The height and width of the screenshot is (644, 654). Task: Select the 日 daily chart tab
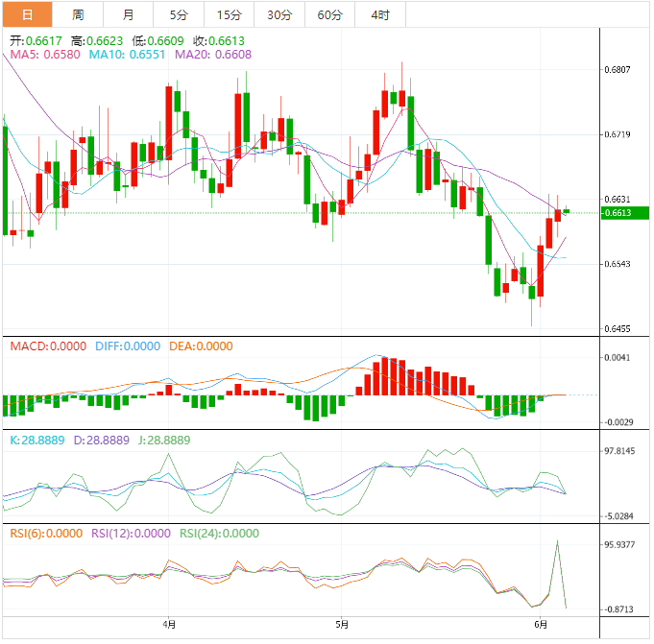click(26, 14)
